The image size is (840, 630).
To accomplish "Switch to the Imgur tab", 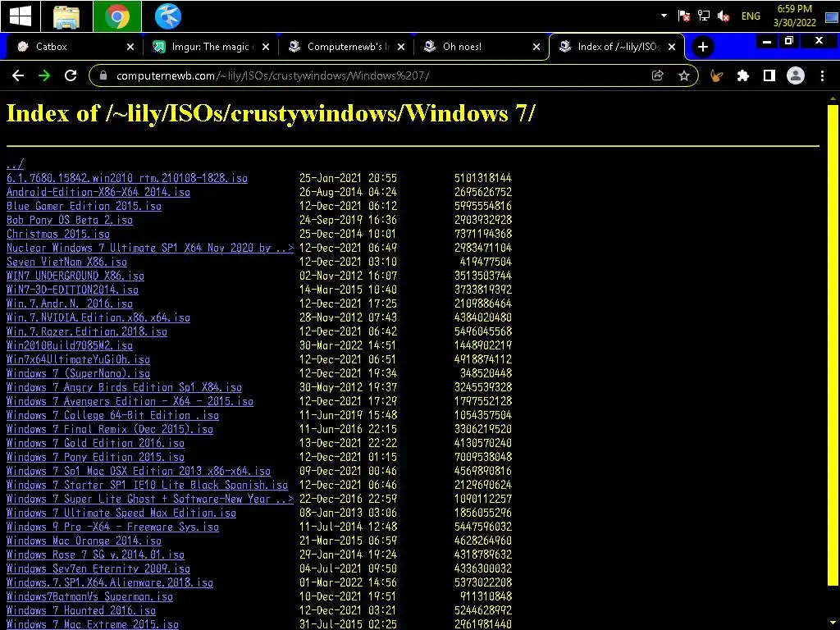I will (x=210, y=47).
